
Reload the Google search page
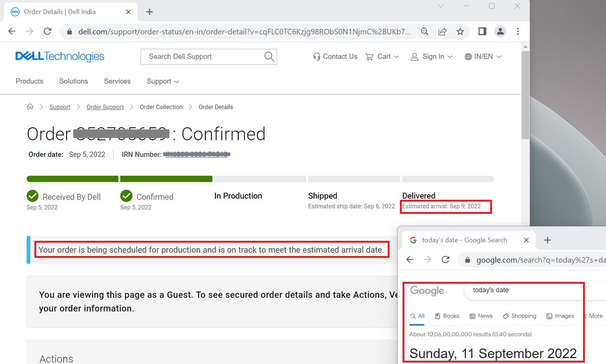(445, 259)
